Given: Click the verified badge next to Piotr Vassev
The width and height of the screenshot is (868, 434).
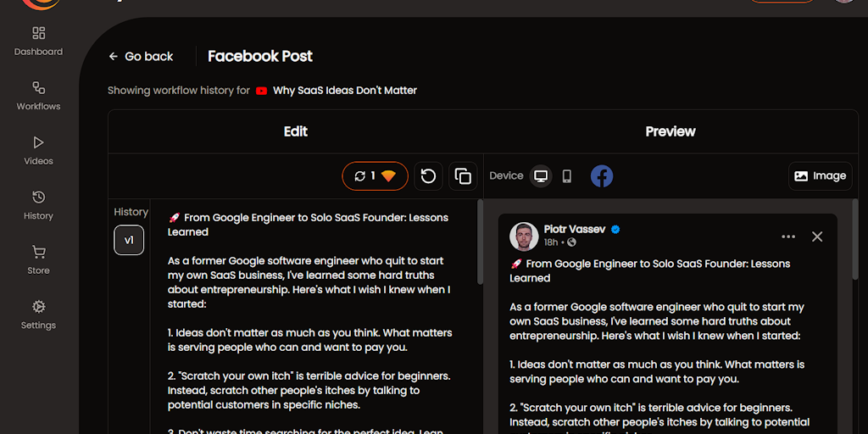Looking at the screenshot, I should 615,229.
